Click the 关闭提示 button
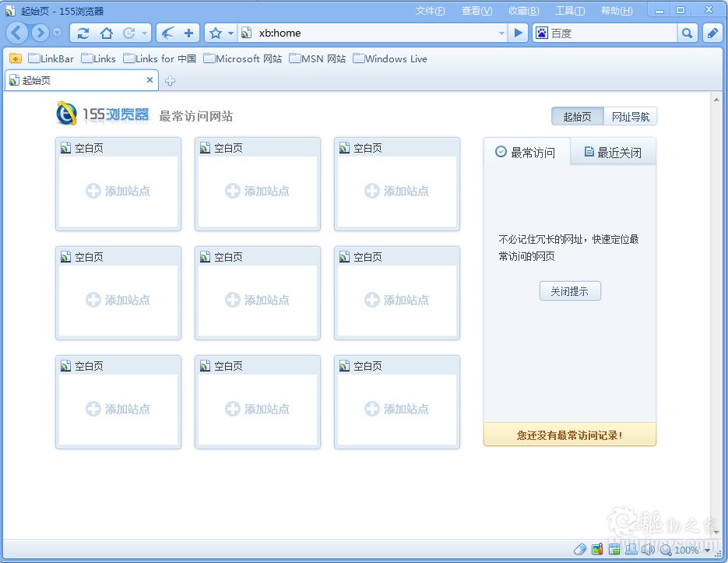Viewport: 728px width, 563px height. 570,291
